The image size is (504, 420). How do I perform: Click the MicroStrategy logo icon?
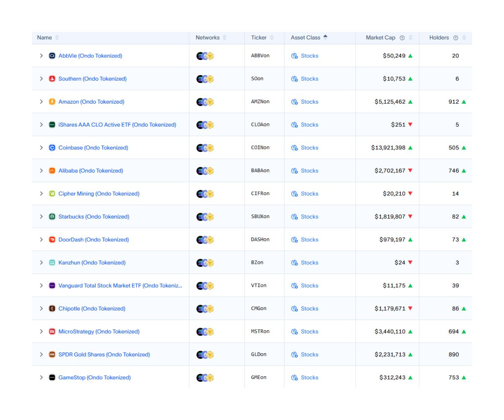click(52, 331)
